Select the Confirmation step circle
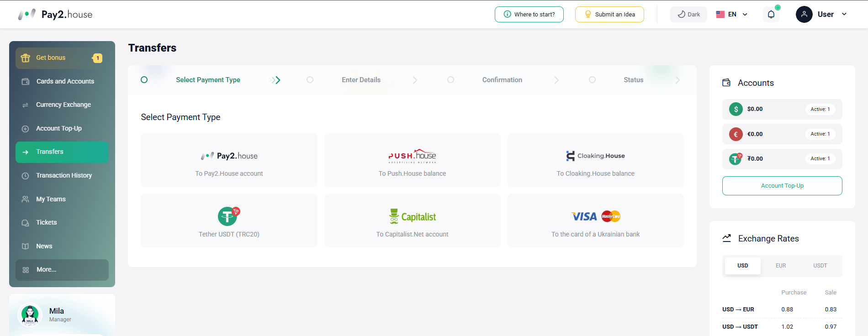This screenshot has height=336, width=868. (450, 80)
